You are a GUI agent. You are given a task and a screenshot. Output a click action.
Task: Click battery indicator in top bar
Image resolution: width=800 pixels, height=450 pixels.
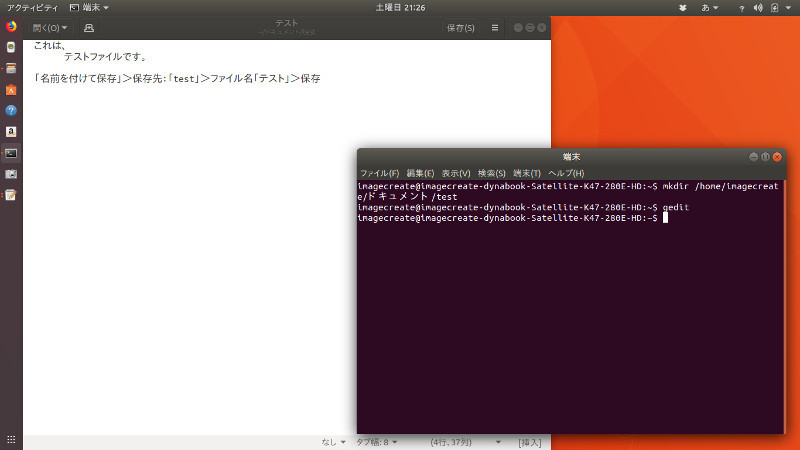(x=774, y=8)
